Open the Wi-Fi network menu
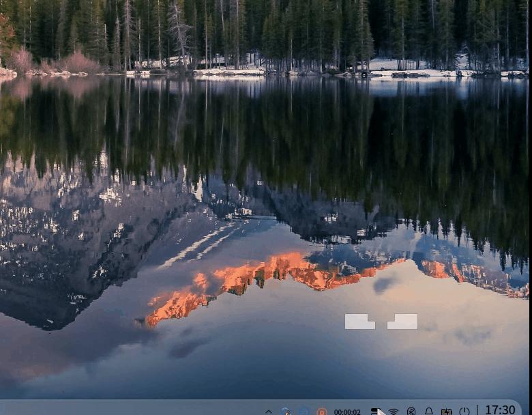This screenshot has width=532, height=415. 393,412
